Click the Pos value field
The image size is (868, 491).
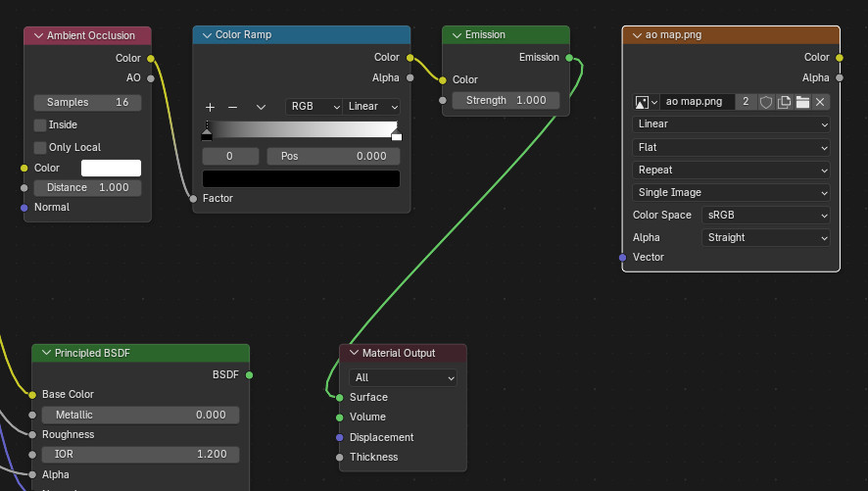coord(333,156)
